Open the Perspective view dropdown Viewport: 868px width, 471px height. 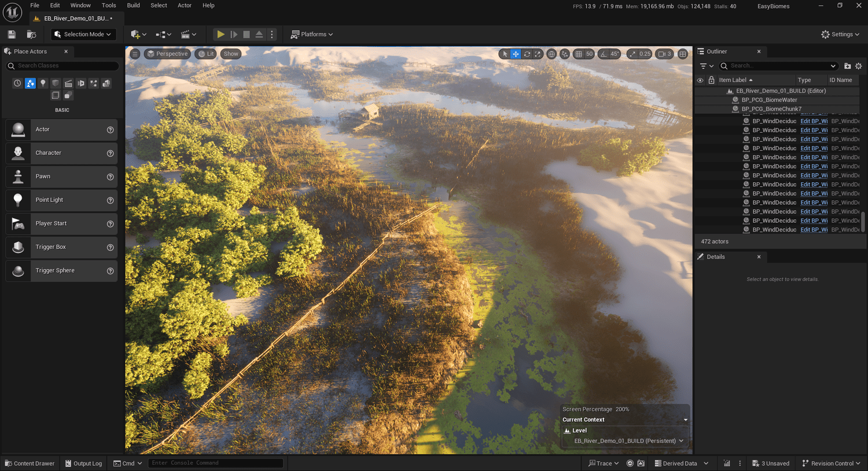(167, 54)
